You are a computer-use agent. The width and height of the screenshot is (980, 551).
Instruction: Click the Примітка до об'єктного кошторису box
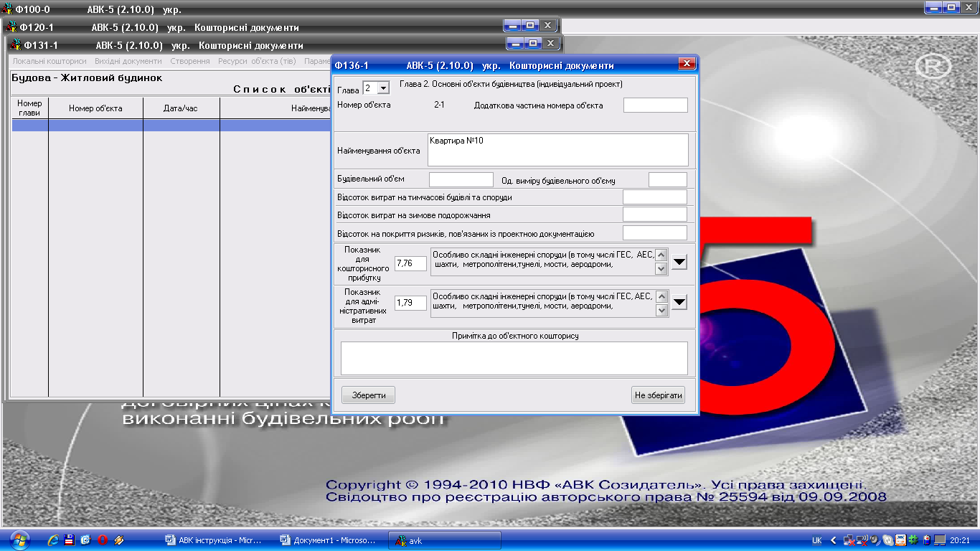click(514, 358)
